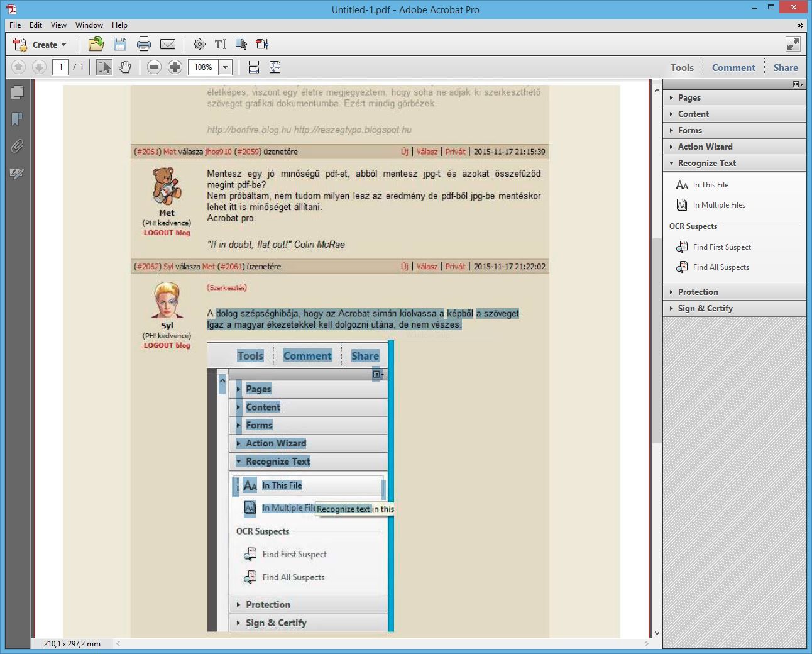
Task: Expand the Sign & Certify section
Action: 734,308
